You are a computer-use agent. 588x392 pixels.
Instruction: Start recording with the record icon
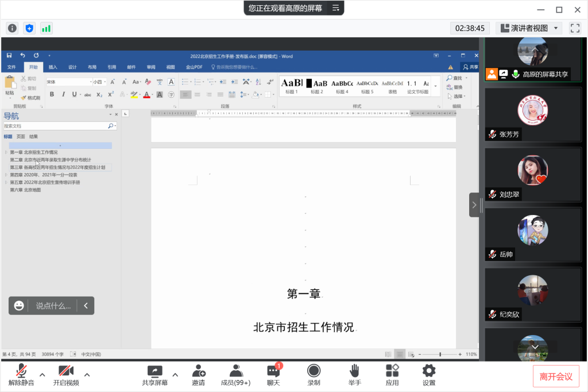(x=314, y=371)
